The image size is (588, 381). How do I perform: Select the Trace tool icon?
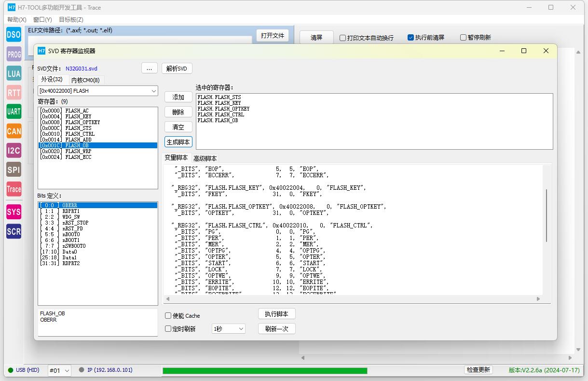click(14, 189)
